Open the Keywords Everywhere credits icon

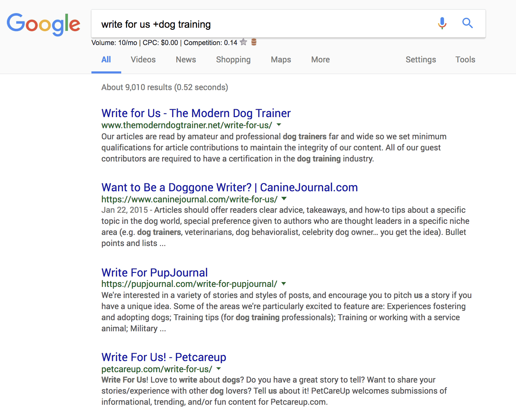click(254, 42)
